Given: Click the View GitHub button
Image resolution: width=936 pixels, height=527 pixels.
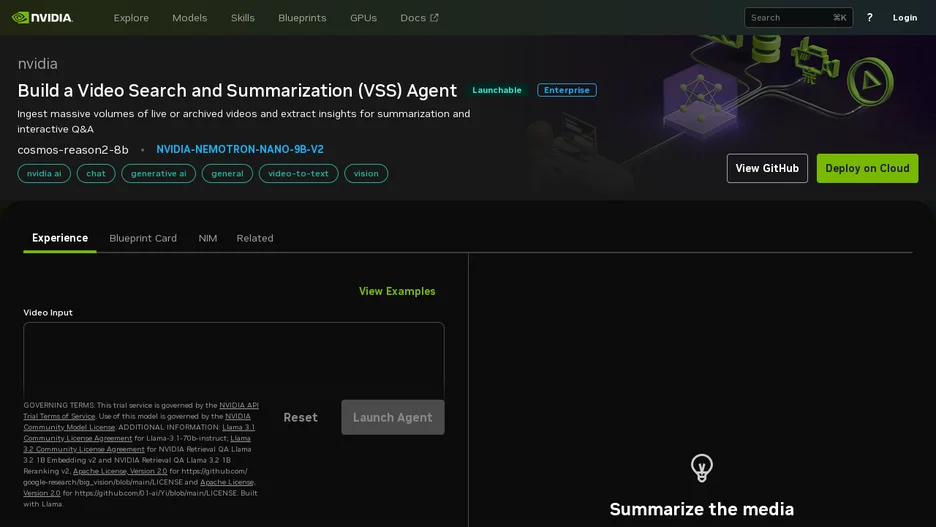Looking at the screenshot, I should point(767,168).
